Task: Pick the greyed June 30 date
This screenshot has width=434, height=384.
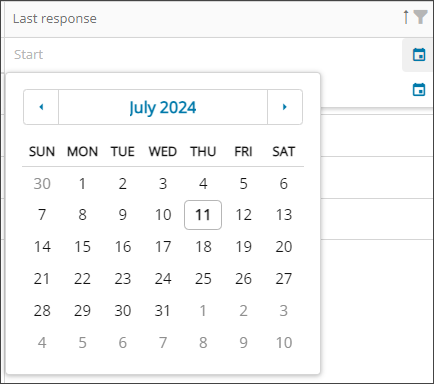Action: coord(42,184)
